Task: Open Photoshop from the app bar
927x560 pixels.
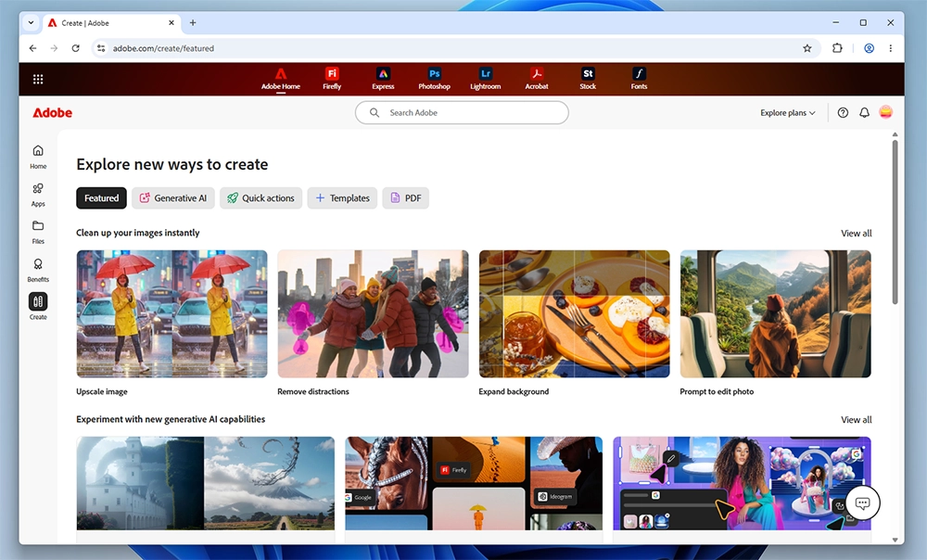Action: 434,79
